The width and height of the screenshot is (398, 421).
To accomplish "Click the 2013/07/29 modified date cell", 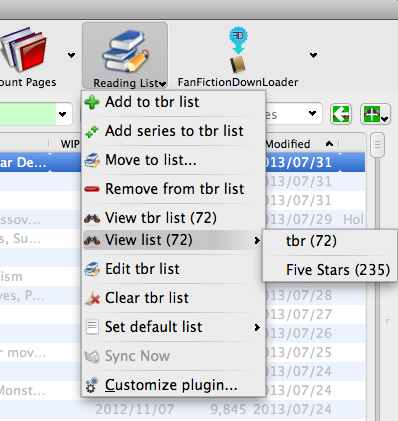I will click(299, 219).
